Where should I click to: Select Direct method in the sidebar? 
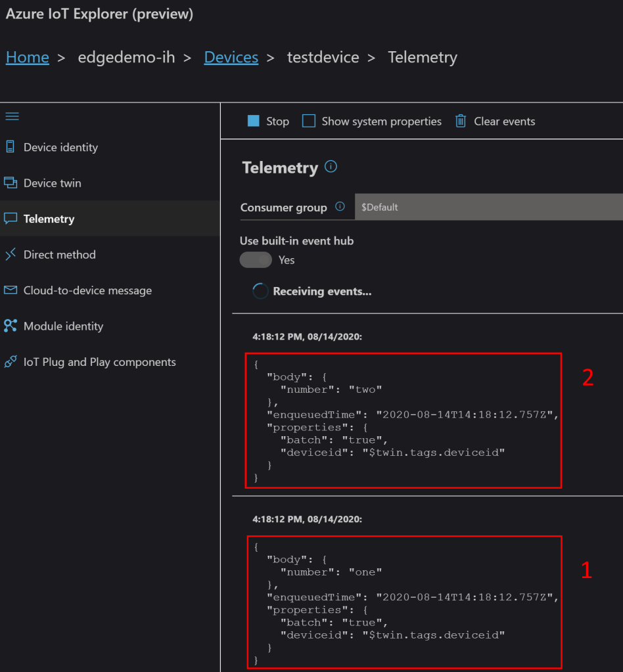60,254
